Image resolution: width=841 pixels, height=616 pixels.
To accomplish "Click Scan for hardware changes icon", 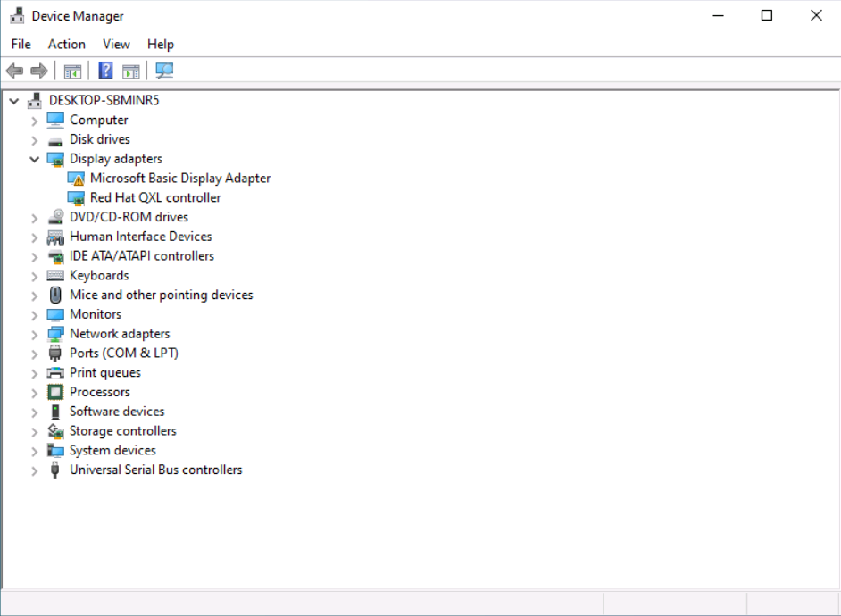I will pos(164,71).
